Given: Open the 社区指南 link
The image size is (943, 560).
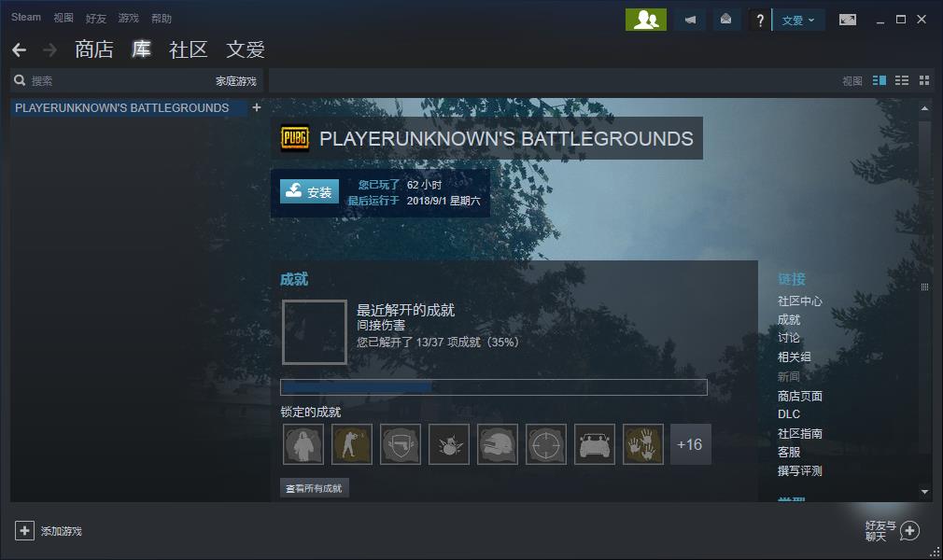Looking at the screenshot, I should pyautogui.click(x=799, y=433).
